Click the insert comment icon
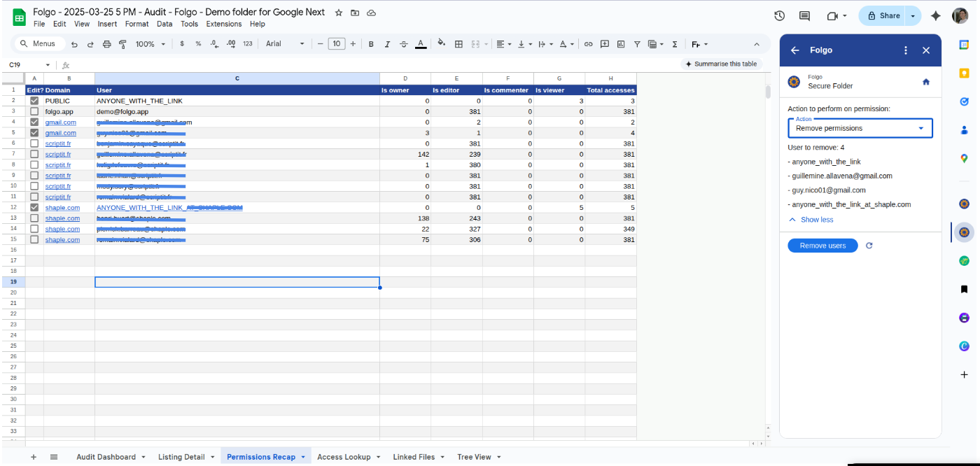The image size is (980, 466). tap(605, 44)
